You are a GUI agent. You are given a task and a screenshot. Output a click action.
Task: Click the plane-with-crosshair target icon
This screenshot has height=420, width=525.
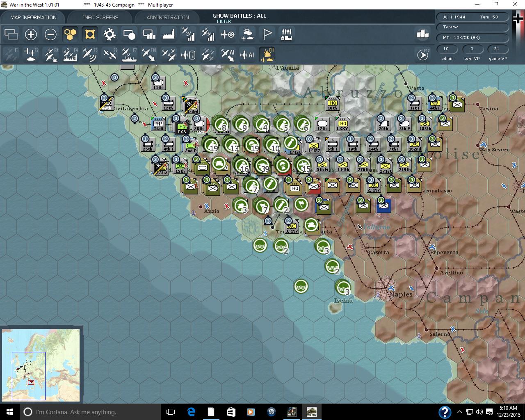tap(228, 34)
